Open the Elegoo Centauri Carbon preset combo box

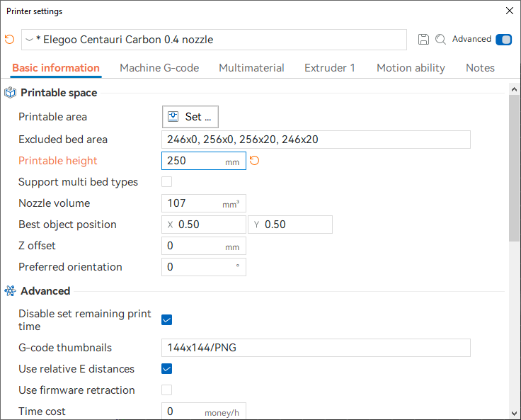pos(214,40)
